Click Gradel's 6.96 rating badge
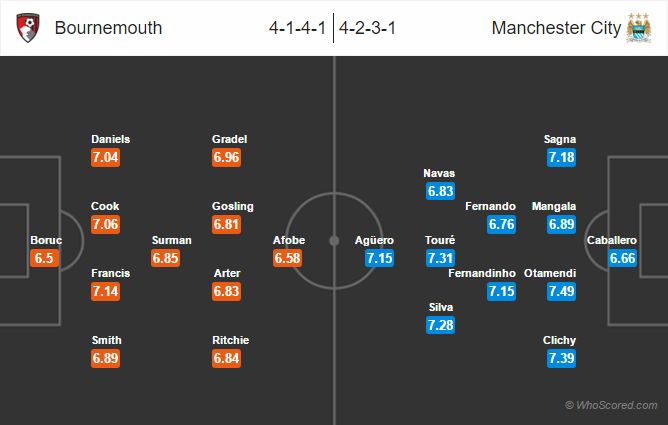Image resolution: width=668 pixels, height=425 pixels. coord(228,157)
